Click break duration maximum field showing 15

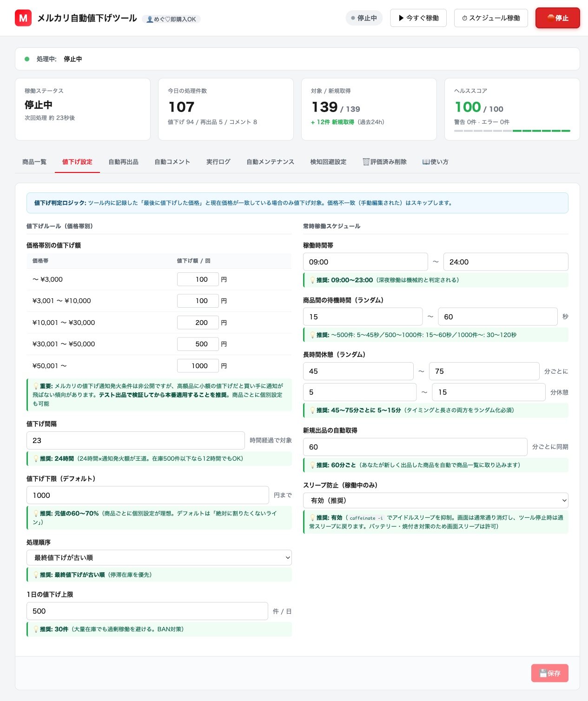tap(489, 392)
